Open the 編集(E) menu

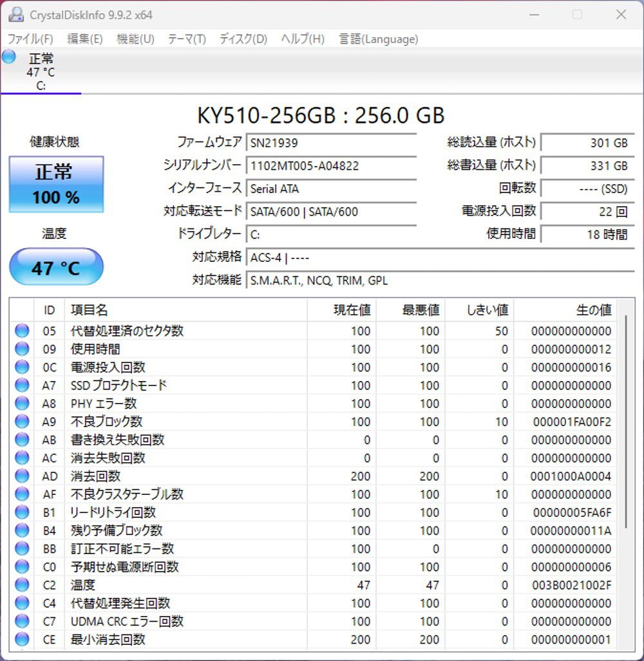coord(85,39)
